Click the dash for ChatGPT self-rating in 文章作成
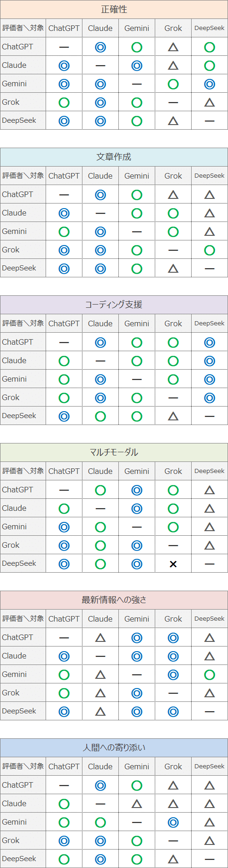The image size is (228, 868). click(x=64, y=195)
